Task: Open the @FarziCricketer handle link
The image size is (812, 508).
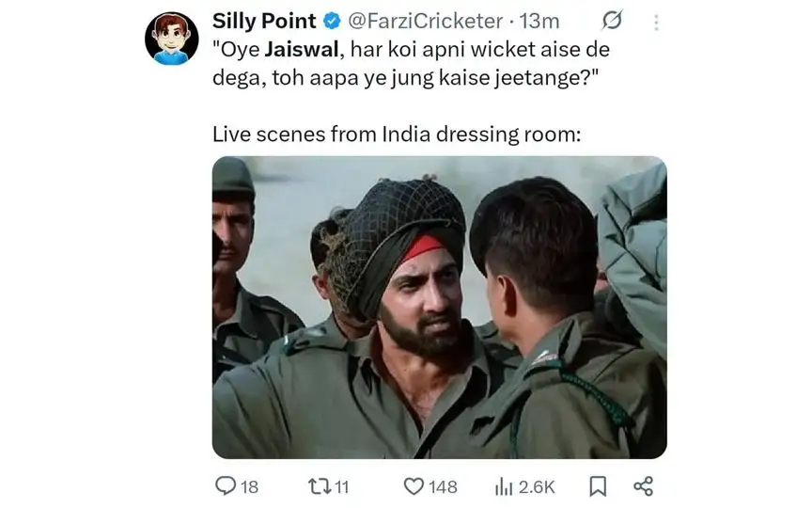Action: [x=425, y=22]
